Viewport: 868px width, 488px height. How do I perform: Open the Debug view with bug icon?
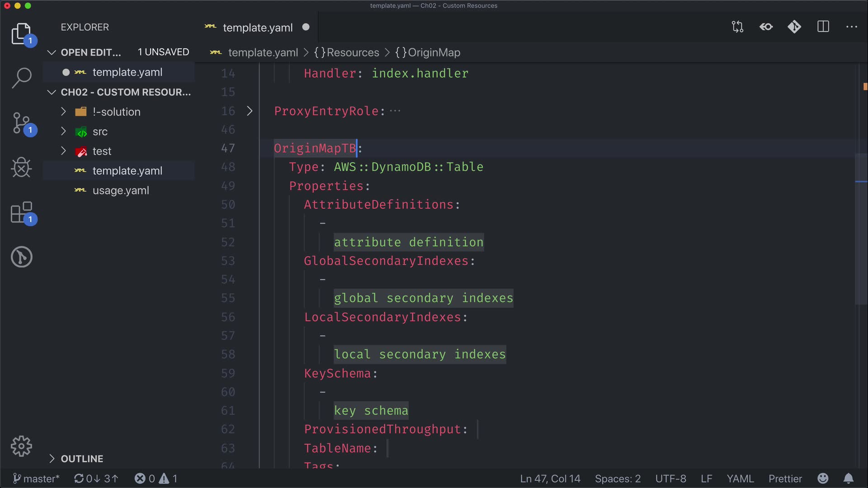[21, 168]
